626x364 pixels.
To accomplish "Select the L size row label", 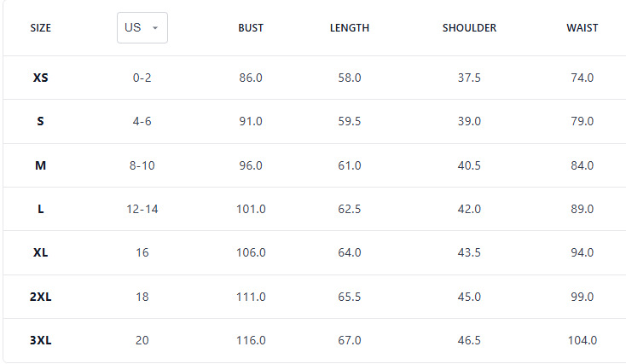I will pyautogui.click(x=40, y=209).
